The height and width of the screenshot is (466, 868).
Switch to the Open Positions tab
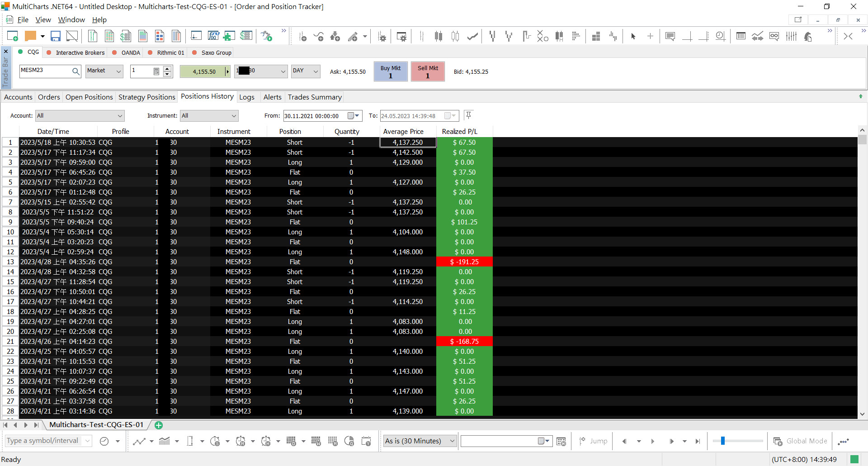click(89, 97)
